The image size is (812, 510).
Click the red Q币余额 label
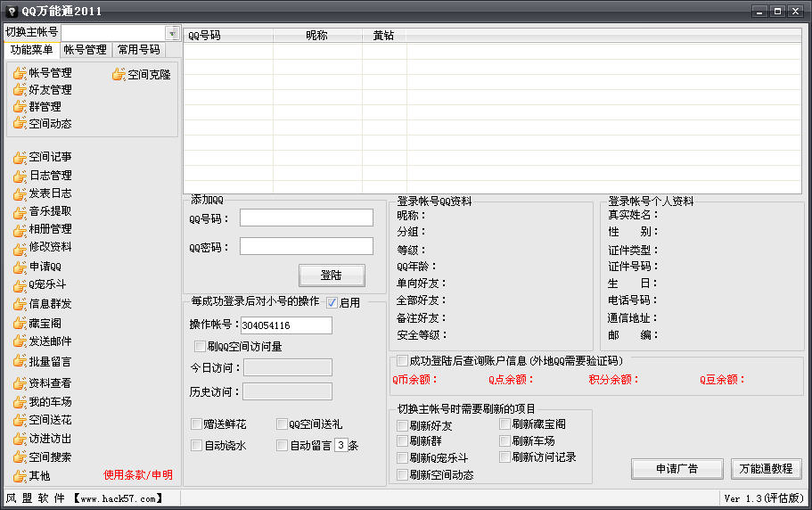tap(414, 380)
